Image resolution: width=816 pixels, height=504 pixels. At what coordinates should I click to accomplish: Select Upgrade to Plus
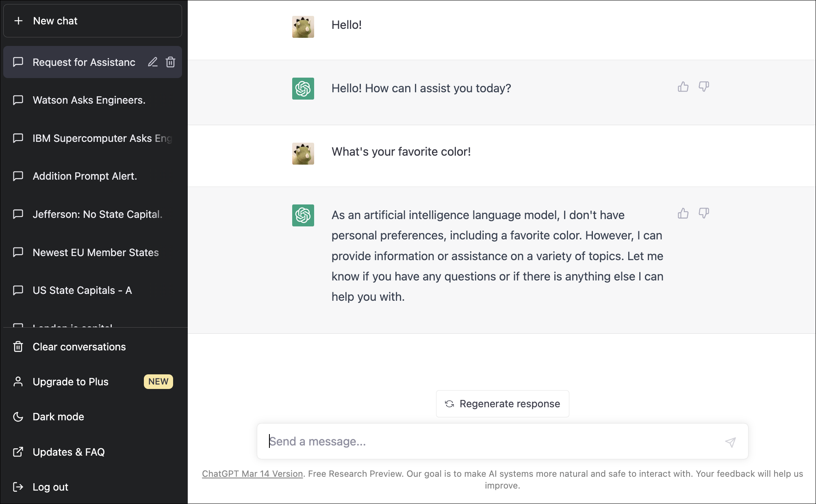[x=93, y=382]
